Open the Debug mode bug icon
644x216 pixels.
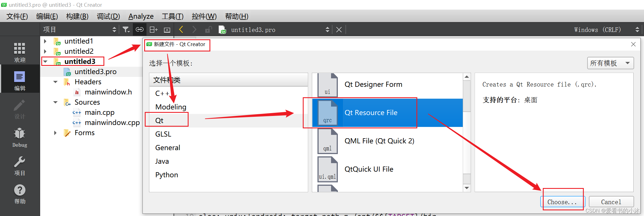20,133
